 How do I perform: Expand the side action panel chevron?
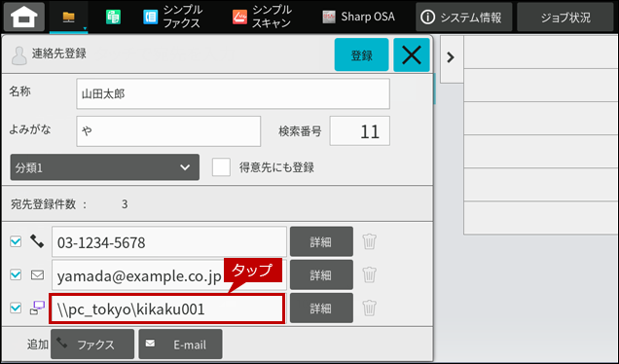(x=451, y=57)
